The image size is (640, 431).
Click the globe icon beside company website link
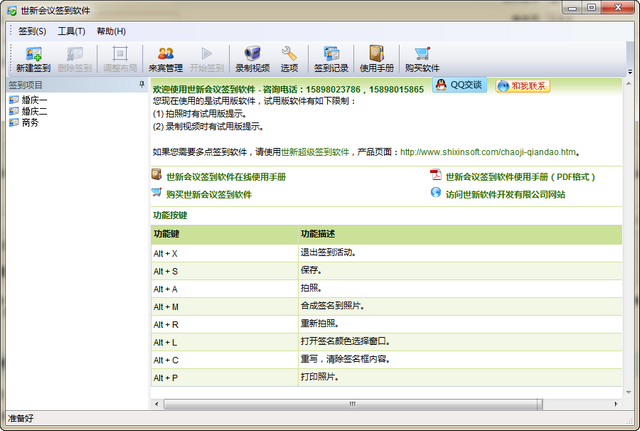[436, 192]
